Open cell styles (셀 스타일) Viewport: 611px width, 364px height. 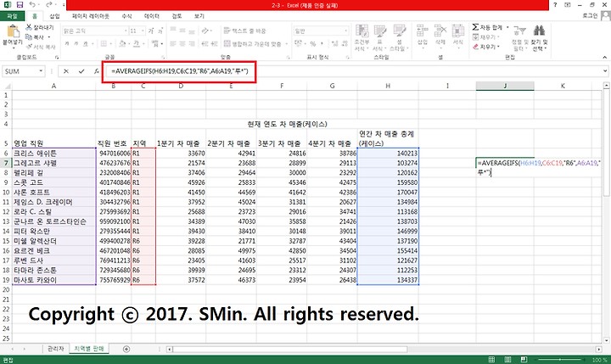400,38
